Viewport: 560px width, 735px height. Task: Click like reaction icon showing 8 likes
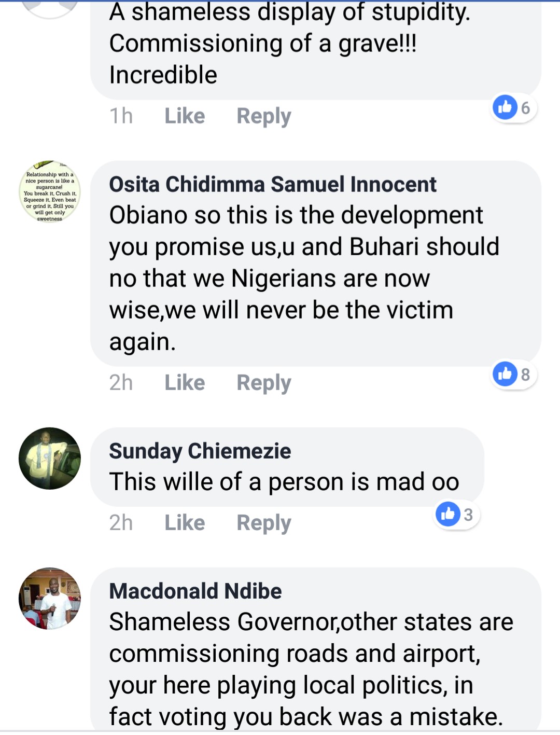506,374
